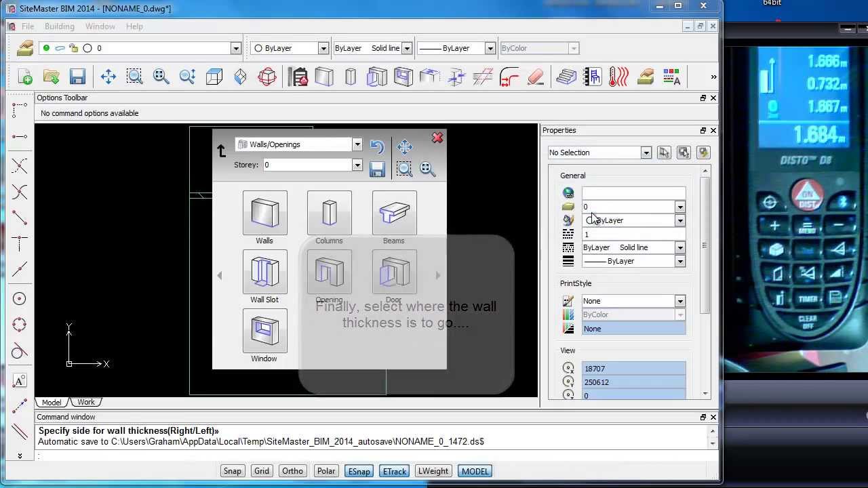Disable ETrack in status bar
Screen dimensions: 868x488
click(395, 471)
